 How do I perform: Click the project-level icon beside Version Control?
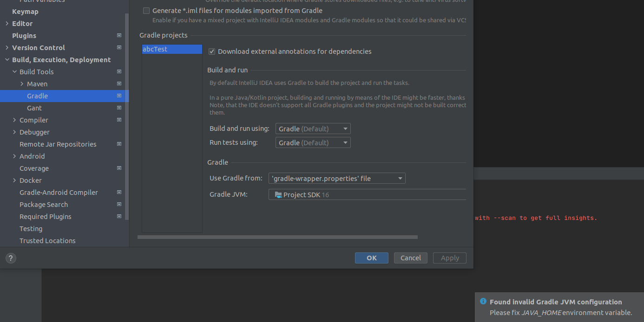(x=119, y=47)
